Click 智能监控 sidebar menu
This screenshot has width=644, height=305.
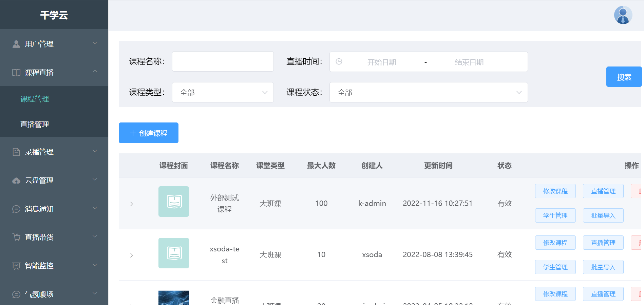click(54, 266)
